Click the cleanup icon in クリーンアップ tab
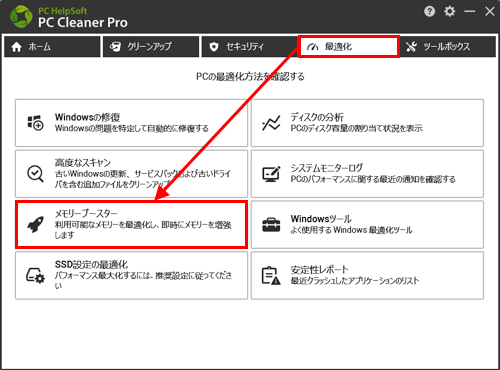Screen dimensions: 500x370 (115, 47)
